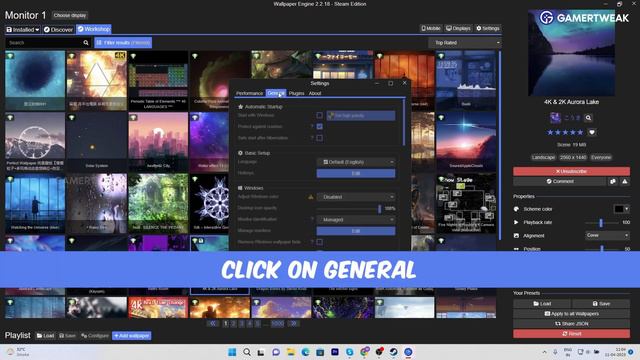Click Playlist Load button
The width and height of the screenshot is (640, 360).
pyautogui.click(x=45, y=336)
